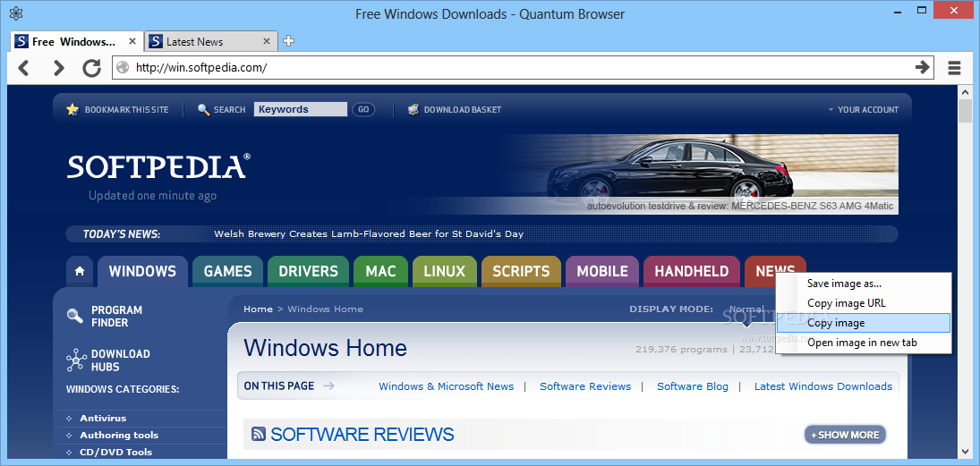Click the Go arrow in the address bar
The image size is (980, 466).
click(922, 67)
